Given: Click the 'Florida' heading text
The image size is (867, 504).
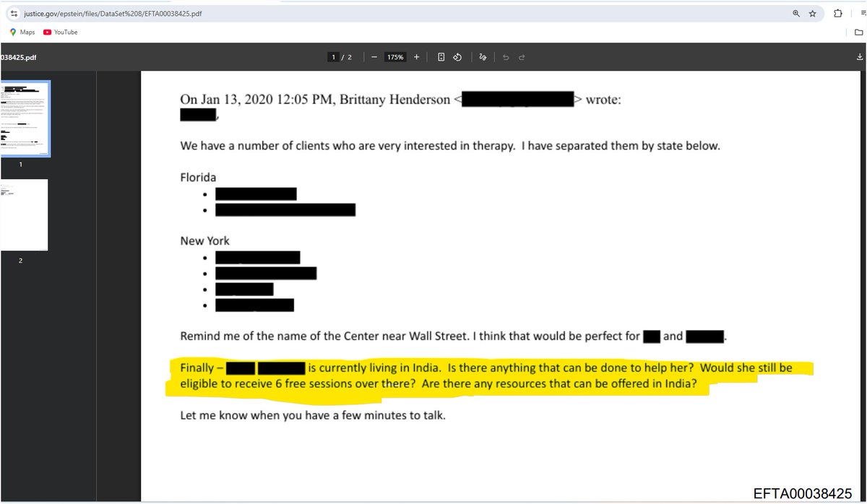Looking at the screenshot, I should (198, 177).
